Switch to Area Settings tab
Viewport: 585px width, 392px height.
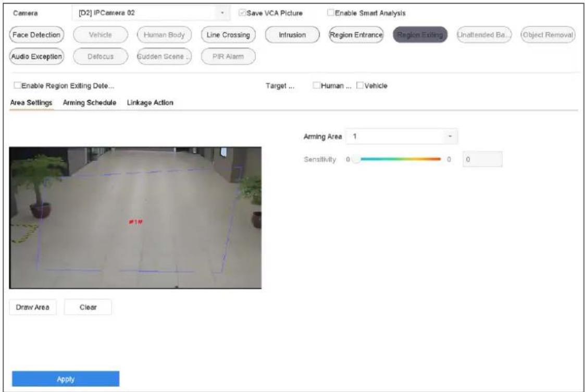[31, 103]
